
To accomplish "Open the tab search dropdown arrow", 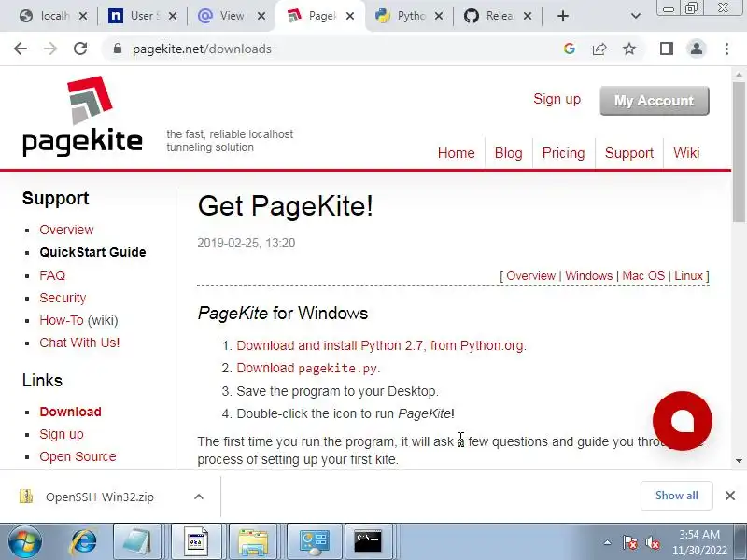I will 636,16.
